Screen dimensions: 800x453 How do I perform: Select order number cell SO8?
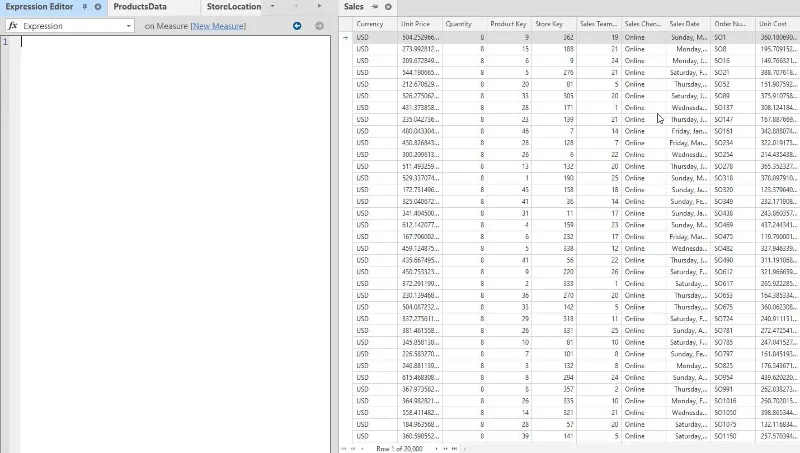(733, 49)
